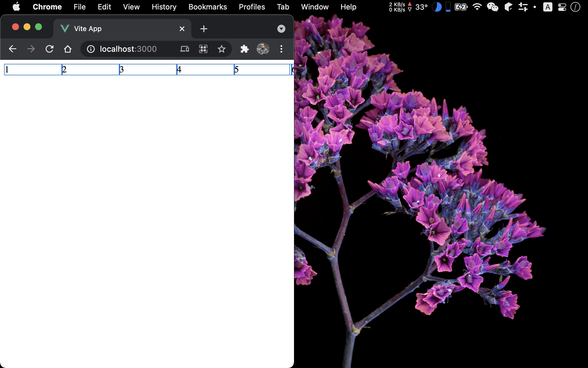Open the tab search dropdown arrow
The height and width of the screenshot is (368, 588).
[281, 29]
